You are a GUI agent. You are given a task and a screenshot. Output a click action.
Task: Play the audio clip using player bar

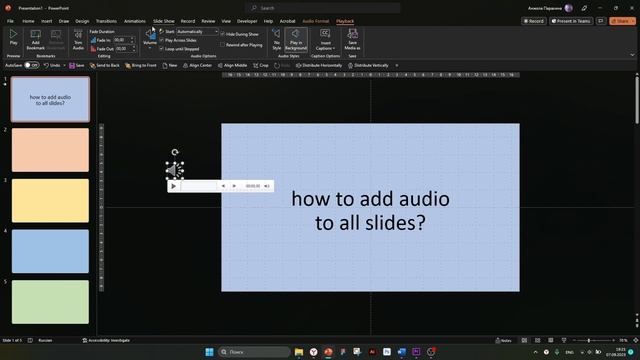coord(173,186)
